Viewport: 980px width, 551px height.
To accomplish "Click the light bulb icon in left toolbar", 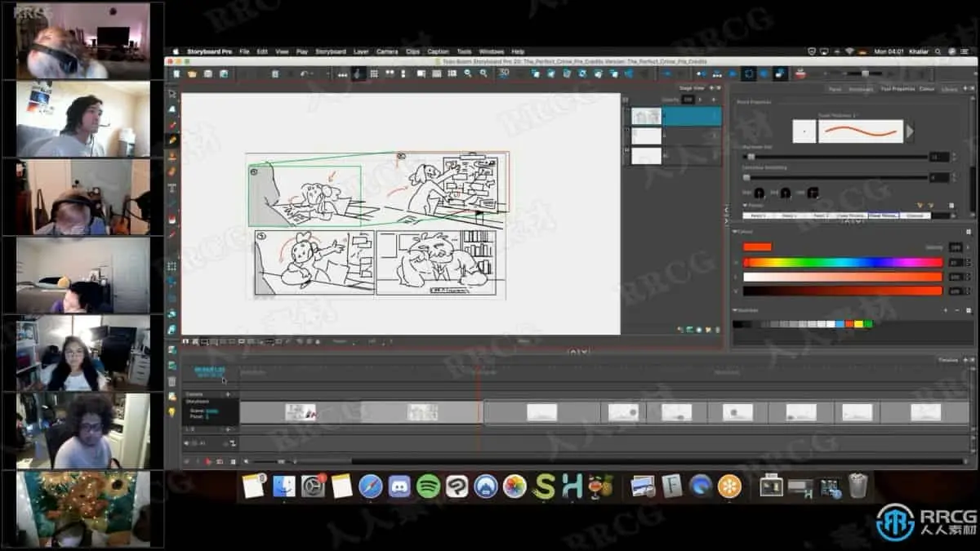I will 172,412.
